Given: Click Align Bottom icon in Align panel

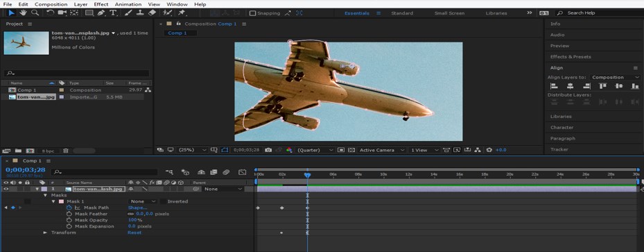Looking at the screenshot, I should [x=635, y=86].
